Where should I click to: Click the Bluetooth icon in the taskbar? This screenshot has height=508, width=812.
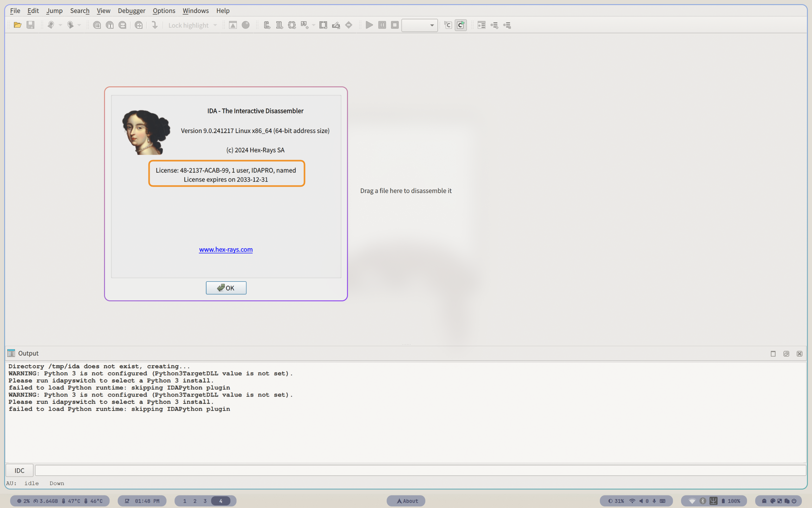click(x=703, y=501)
